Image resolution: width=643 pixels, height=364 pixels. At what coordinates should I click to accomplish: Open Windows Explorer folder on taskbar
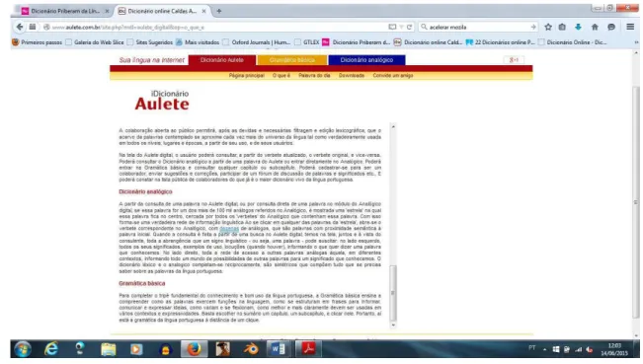[109, 349]
